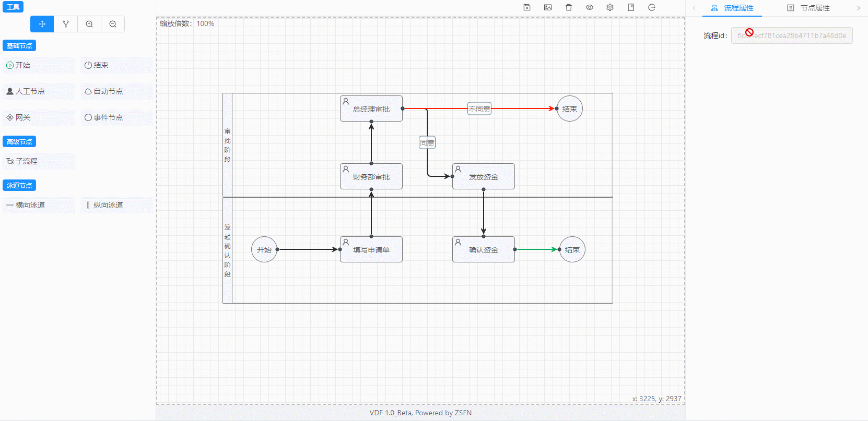Select the 确认资金 node on canvas
Viewport: 868px width, 421px height.
pos(484,249)
